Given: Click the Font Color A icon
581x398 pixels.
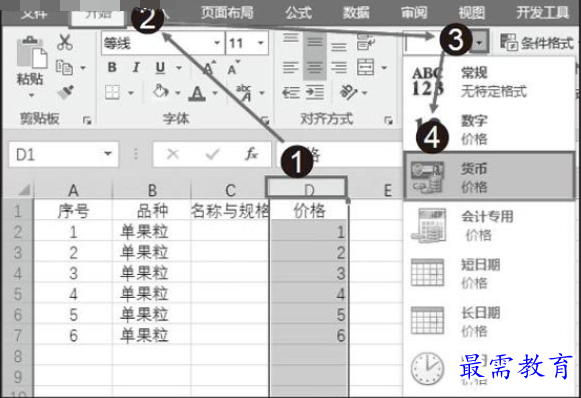Looking at the screenshot, I should pyautogui.click(x=197, y=93).
